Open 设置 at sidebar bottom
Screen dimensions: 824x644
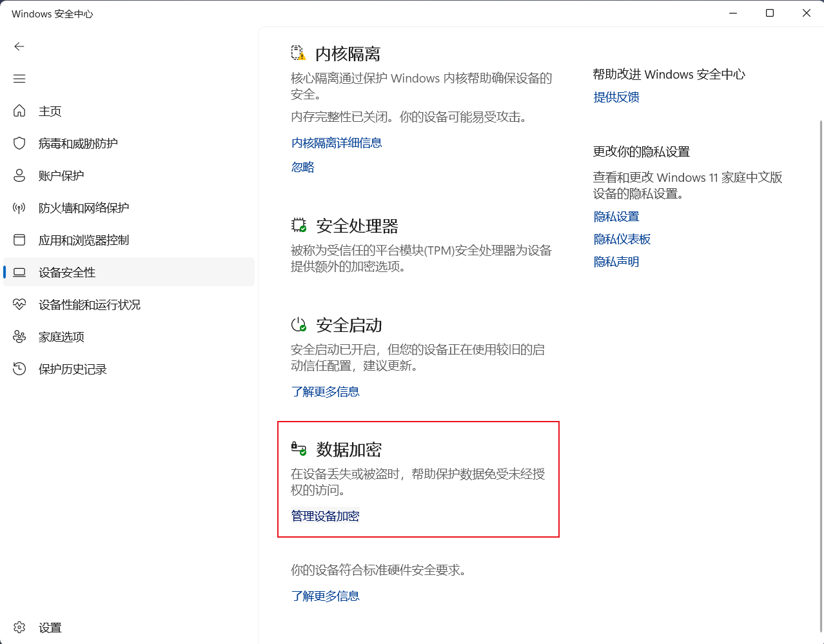[129, 627]
